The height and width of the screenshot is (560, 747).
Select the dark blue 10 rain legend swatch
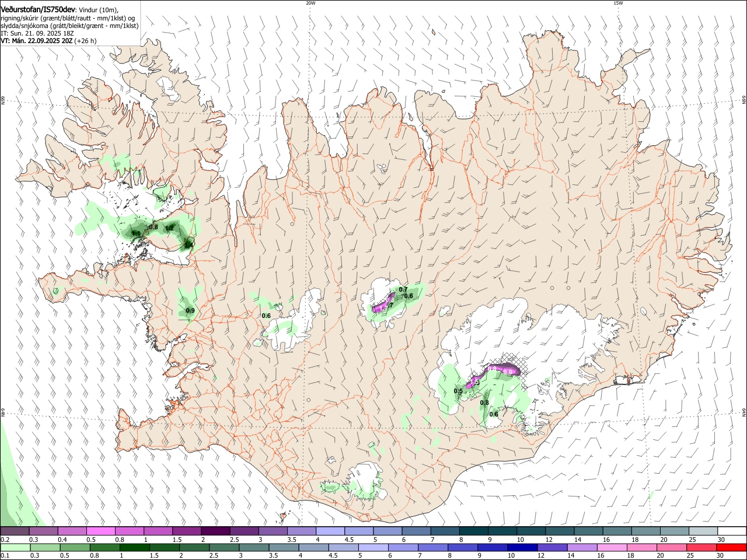pyautogui.click(x=523, y=548)
